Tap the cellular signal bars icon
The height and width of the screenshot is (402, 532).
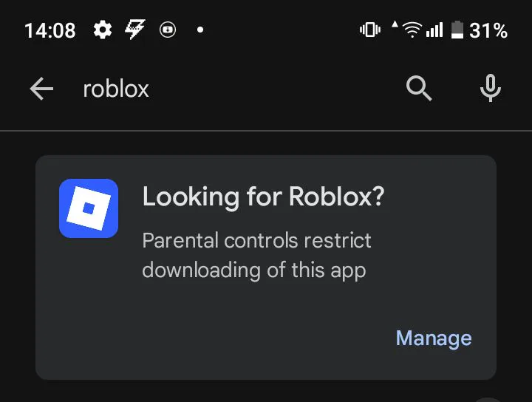(x=434, y=30)
